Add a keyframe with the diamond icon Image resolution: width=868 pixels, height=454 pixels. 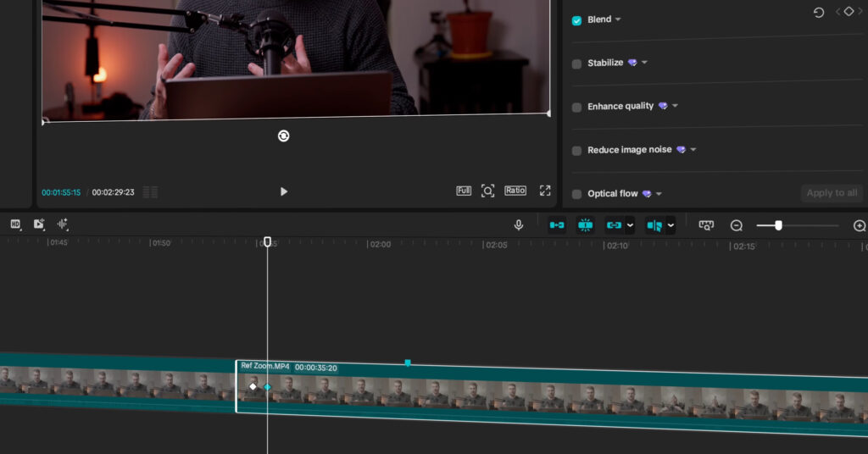(x=849, y=11)
